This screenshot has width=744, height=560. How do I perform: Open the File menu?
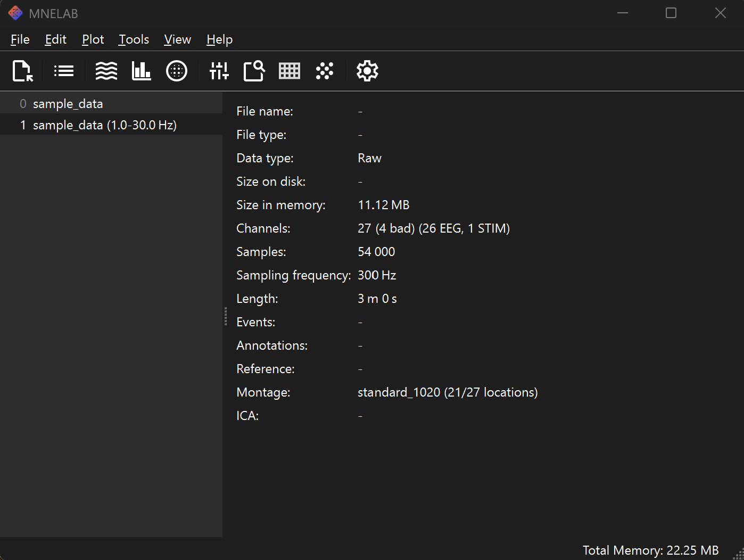click(20, 39)
